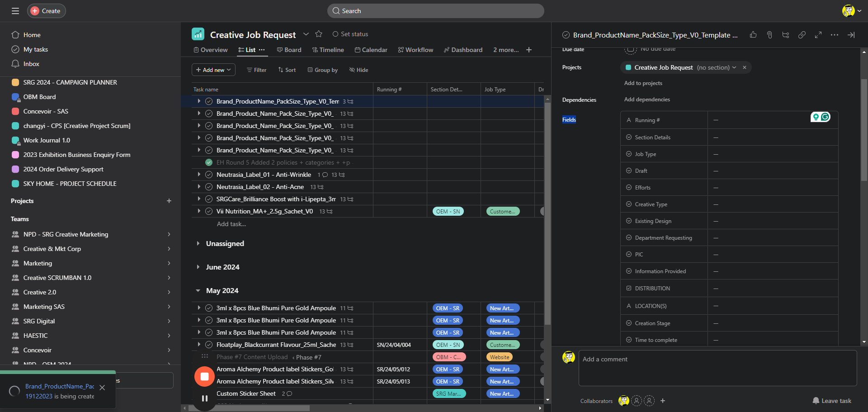The width and height of the screenshot is (868, 412).
Task: Mark Neutrasia_Label_01 - Anti-Wrinkle complete
Action: 209,175
